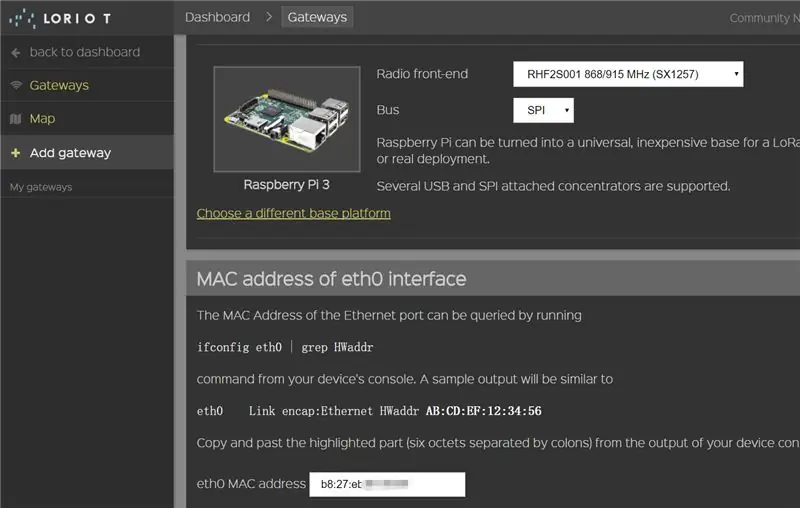The height and width of the screenshot is (508, 800).
Task: Open the Radio front-end dropdown
Action: coord(628,74)
